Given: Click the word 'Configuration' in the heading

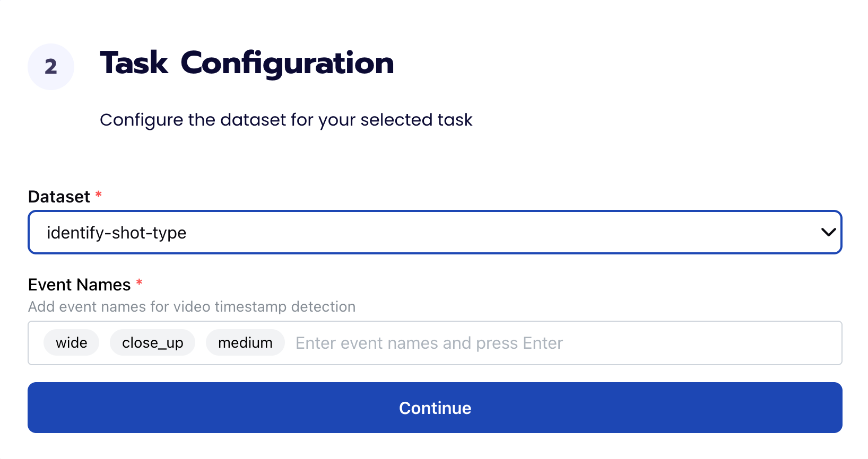Looking at the screenshot, I should (x=287, y=63).
